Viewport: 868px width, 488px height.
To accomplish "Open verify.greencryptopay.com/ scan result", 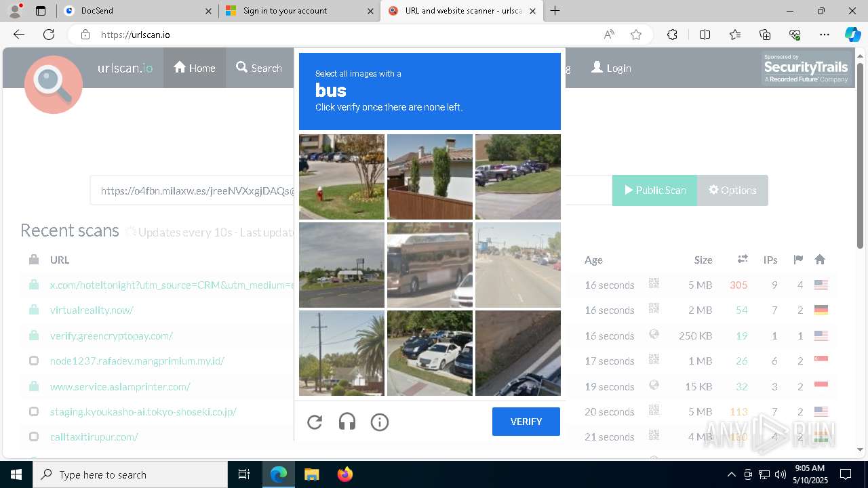I will pos(111,335).
